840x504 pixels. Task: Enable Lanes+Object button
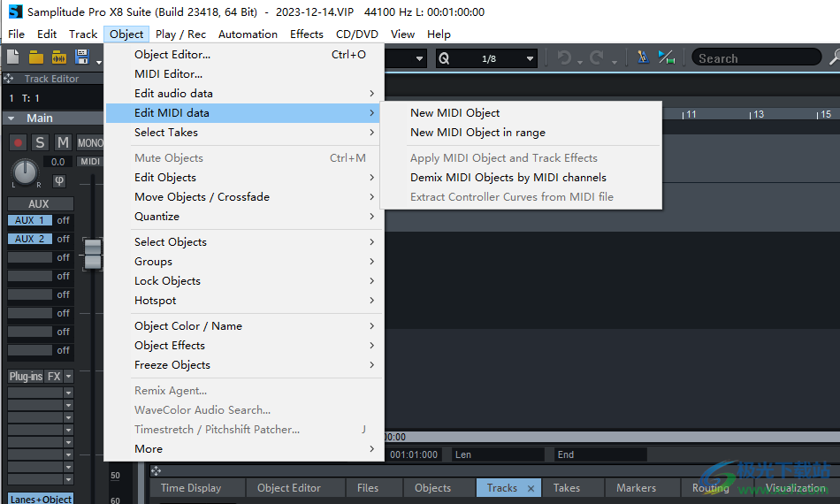(41, 499)
